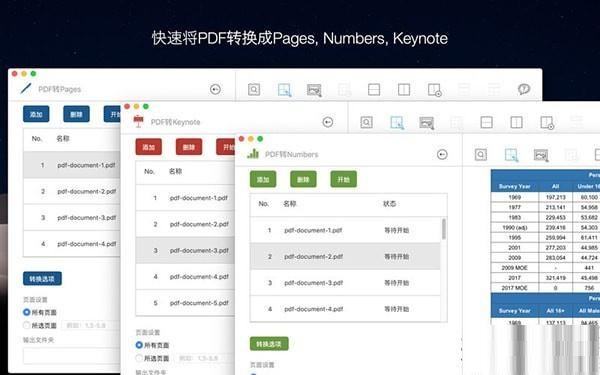Viewport: 600px width, 375px height.
Task: Select pdf-document-4.pdf in PDF转Keynote list
Action: tap(186, 276)
